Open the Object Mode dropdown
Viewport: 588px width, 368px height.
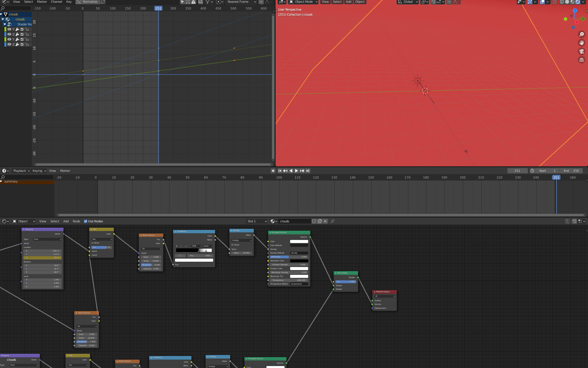click(x=304, y=2)
